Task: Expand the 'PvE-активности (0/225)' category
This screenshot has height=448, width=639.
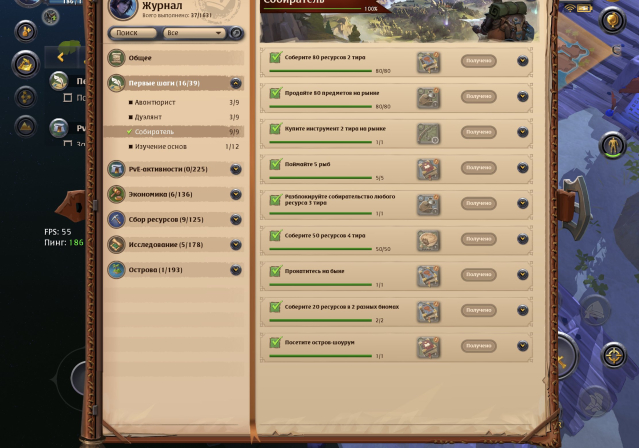Action: (236, 169)
